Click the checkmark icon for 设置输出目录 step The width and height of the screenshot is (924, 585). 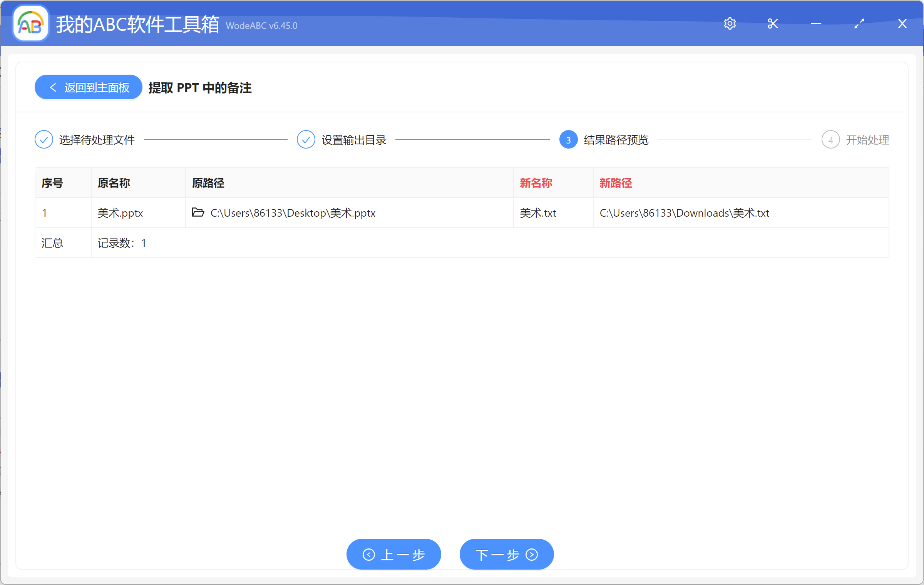coord(306,139)
